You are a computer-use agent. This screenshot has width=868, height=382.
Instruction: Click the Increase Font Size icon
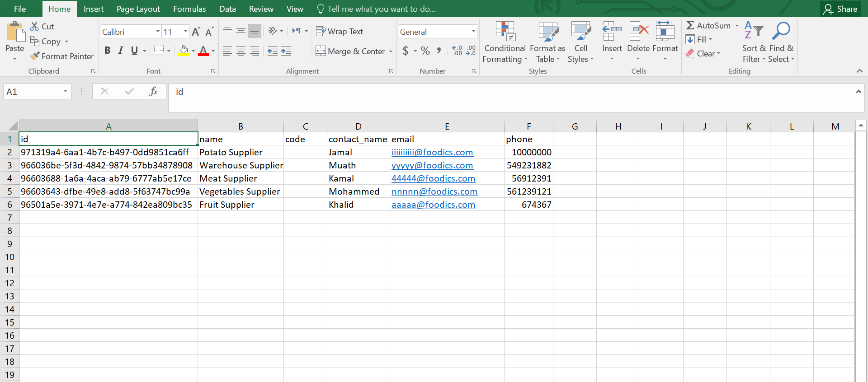click(x=196, y=32)
